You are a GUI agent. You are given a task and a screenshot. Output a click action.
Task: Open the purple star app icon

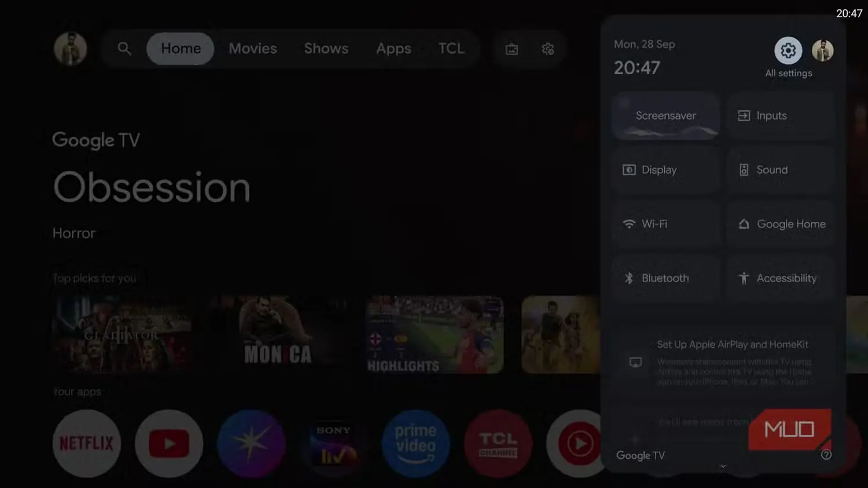click(251, 443)
